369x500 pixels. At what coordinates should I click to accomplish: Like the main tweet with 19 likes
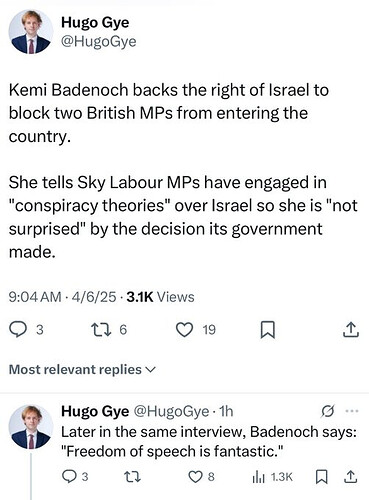coord(184,330)
